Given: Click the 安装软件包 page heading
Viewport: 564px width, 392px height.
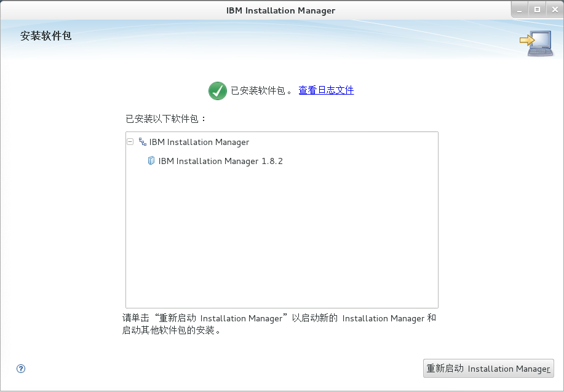Looking at the screenshot, I should click(46, 36).
